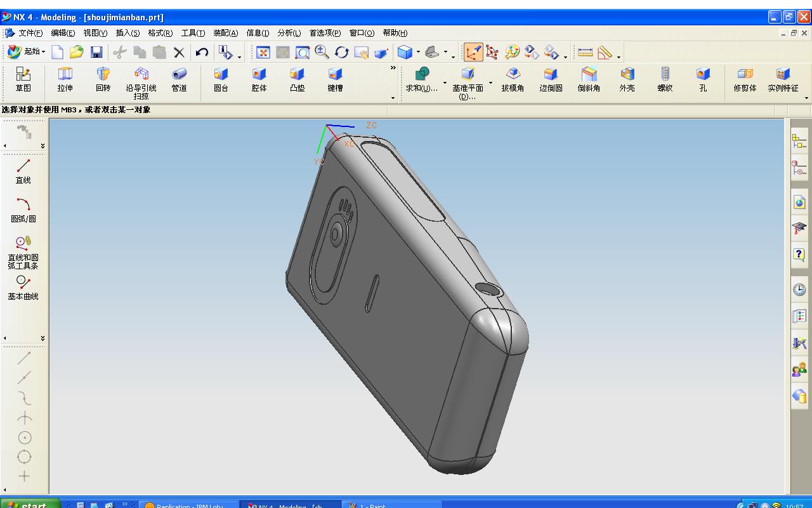Create a 圆台 (Boss) feature
Image resolution: width=812 pixels, height=508 pixels.
point(221,81)
